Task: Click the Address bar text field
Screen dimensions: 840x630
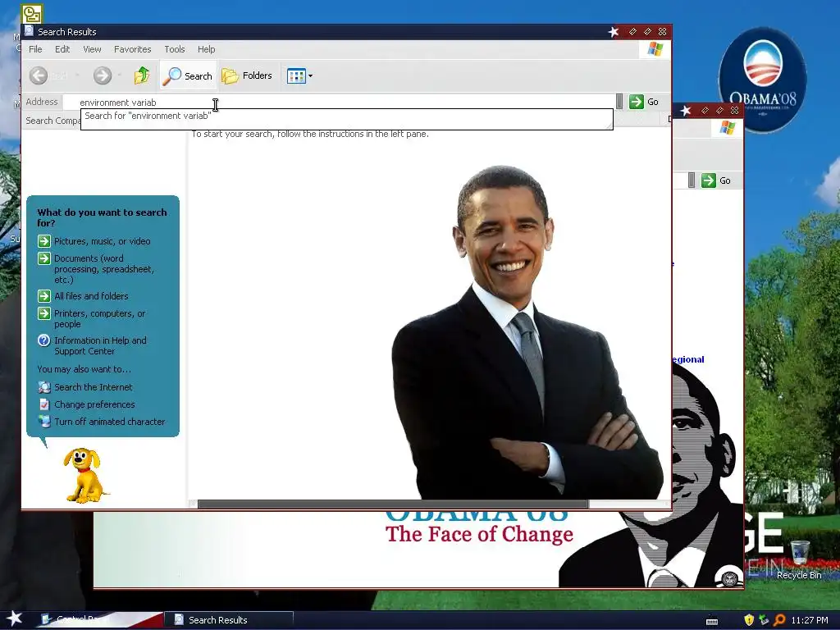Action: 339,102
